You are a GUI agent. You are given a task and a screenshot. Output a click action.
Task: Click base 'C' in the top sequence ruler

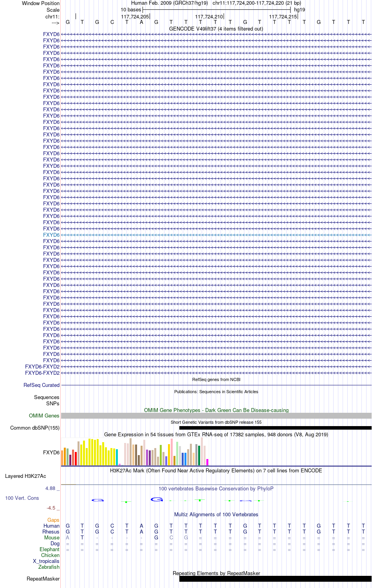(112, 22)
